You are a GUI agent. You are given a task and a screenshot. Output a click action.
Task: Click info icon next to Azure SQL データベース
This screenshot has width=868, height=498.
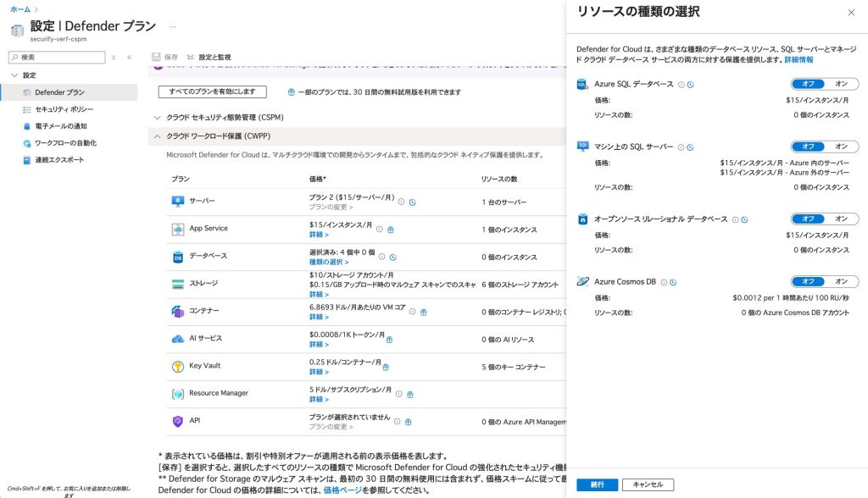(x=681, y=85)
